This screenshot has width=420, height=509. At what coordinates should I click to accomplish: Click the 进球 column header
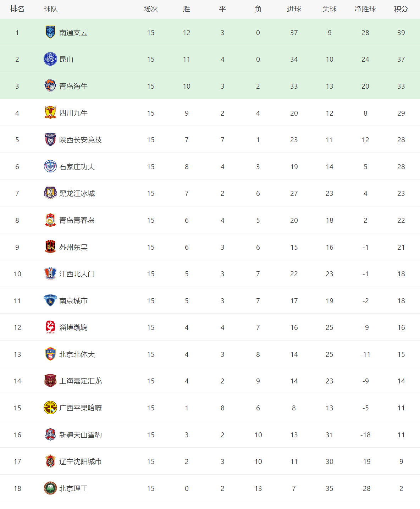point(294,9)
